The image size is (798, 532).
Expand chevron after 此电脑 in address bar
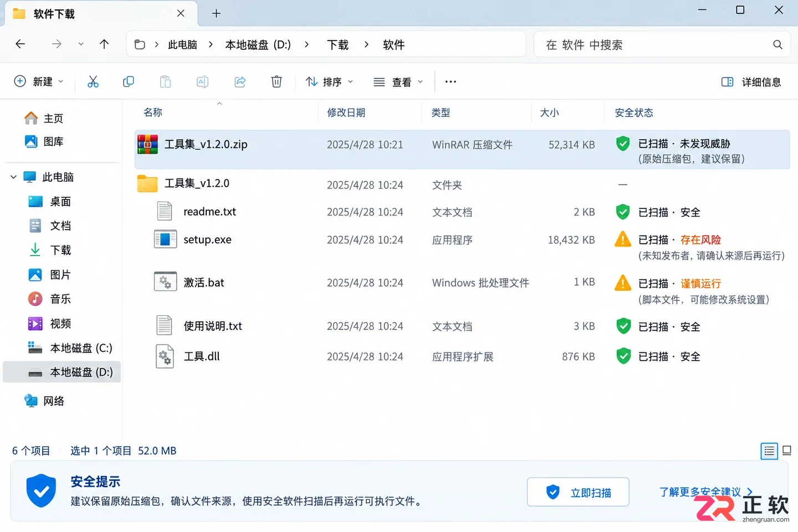211,44
